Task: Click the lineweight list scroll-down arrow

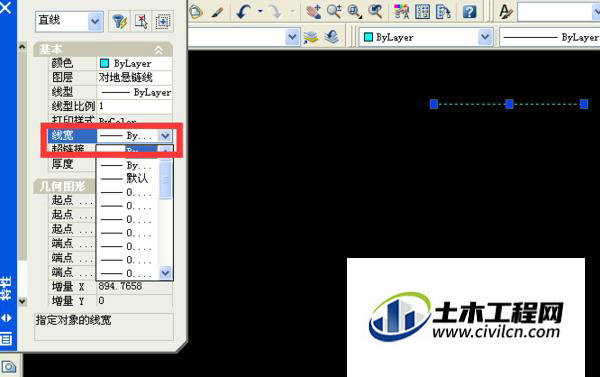Action: point(165,273)
